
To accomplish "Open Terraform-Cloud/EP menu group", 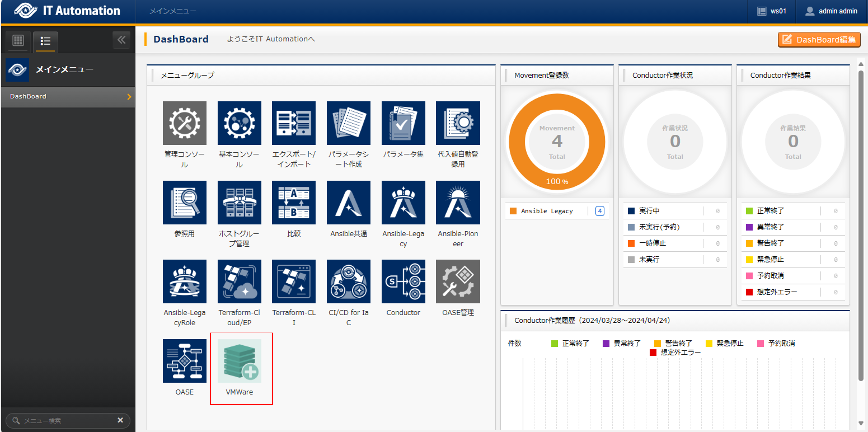I will [239, 281].
